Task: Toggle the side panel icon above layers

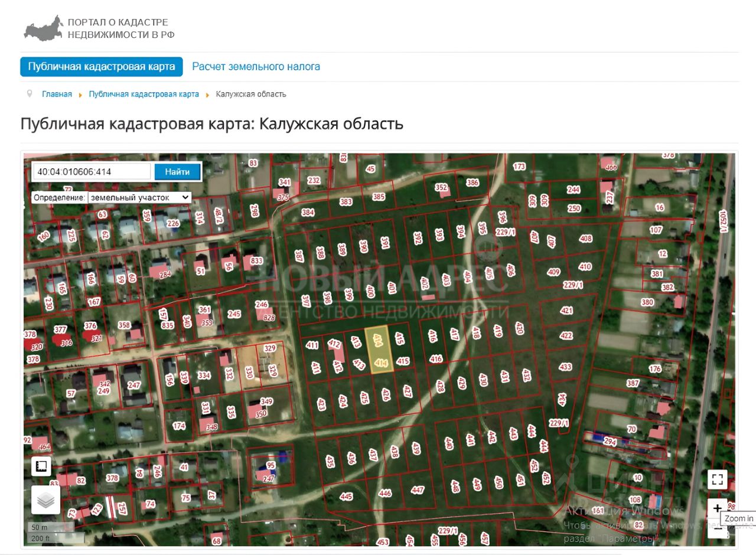Action: (x=41, y=466)
